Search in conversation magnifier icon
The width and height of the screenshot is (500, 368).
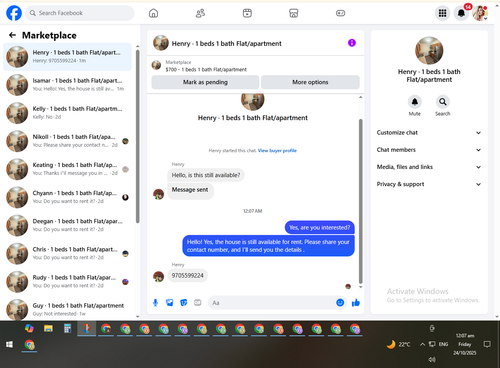tap(443, 102)
